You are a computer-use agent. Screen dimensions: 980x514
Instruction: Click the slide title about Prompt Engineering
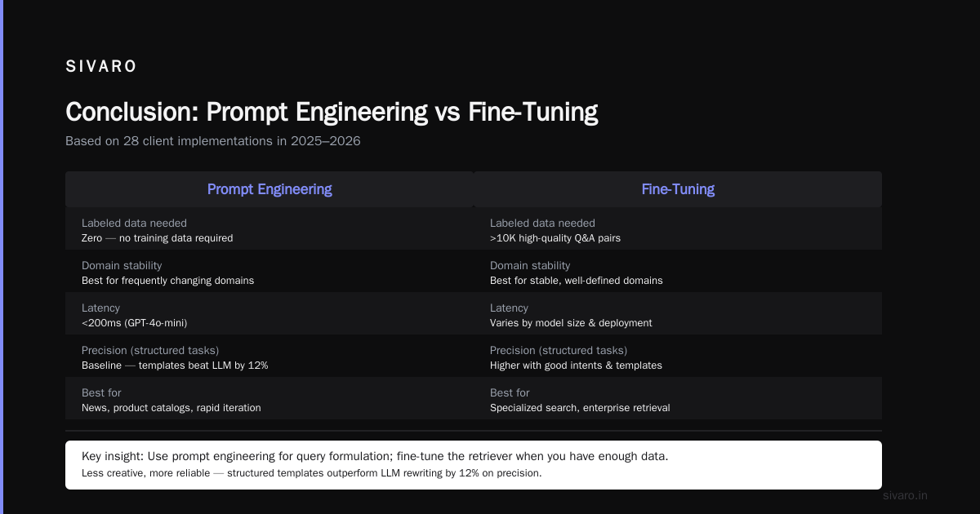(332, 112)
